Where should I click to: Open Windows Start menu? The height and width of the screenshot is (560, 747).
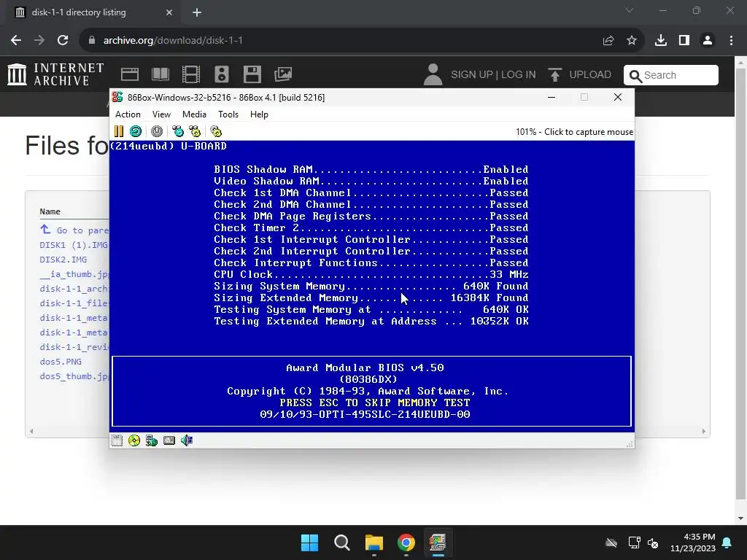pos(309,542)
